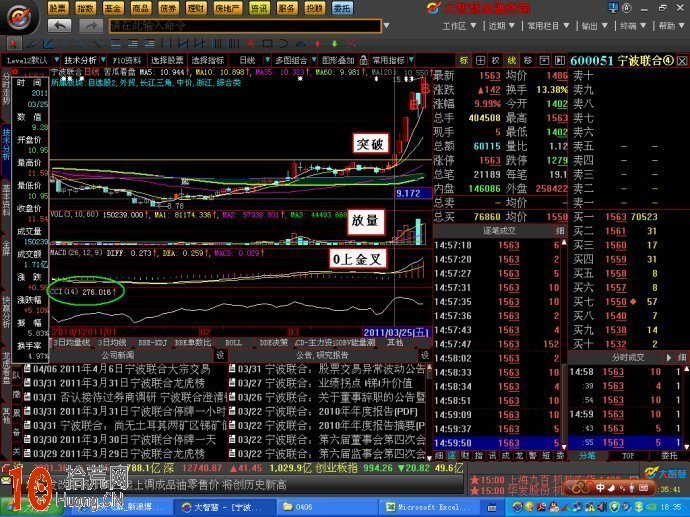Switch to the 分笔 tab

click(587, 456)
